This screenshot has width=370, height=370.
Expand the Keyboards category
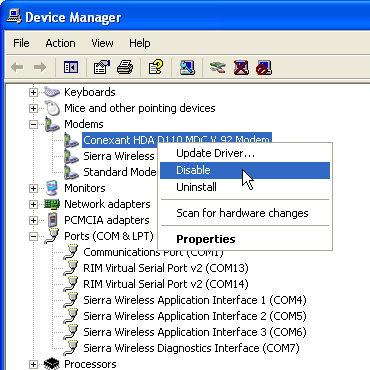pos(33,92)
